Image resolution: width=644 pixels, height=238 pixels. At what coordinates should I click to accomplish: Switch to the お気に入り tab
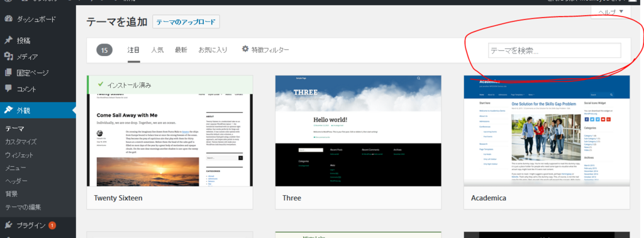coord(213,50)
